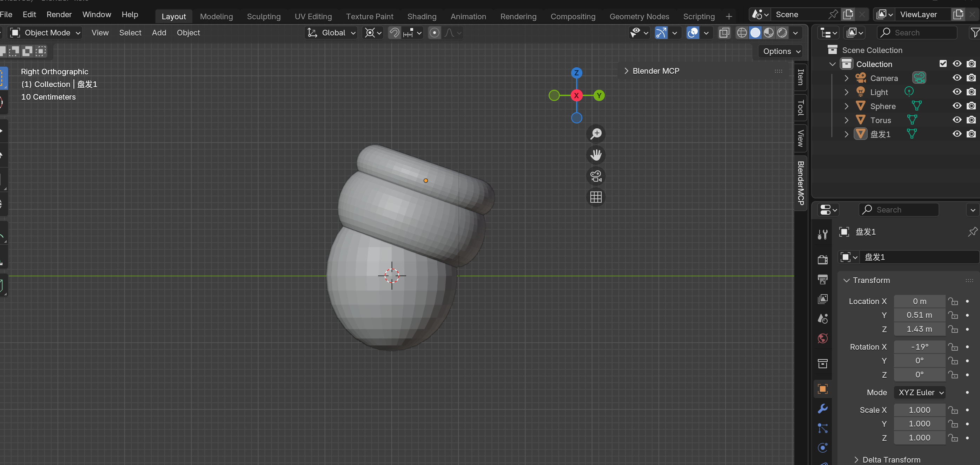Hide the Sphere object in viewport

click(x=957, y=106)
